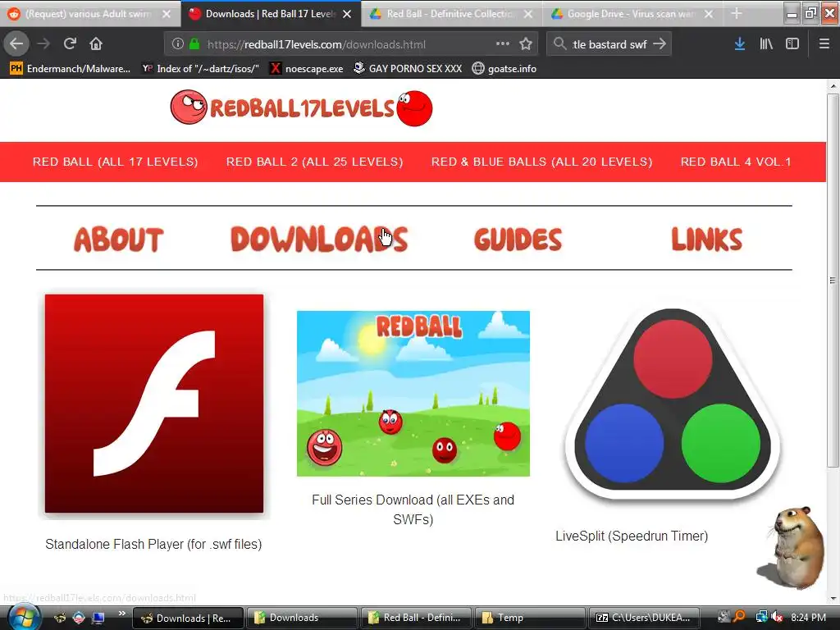Click the page vertical scrollbar thumb
Image resolution: width=840 pixels, height=630 pixels.
[833, 280]
